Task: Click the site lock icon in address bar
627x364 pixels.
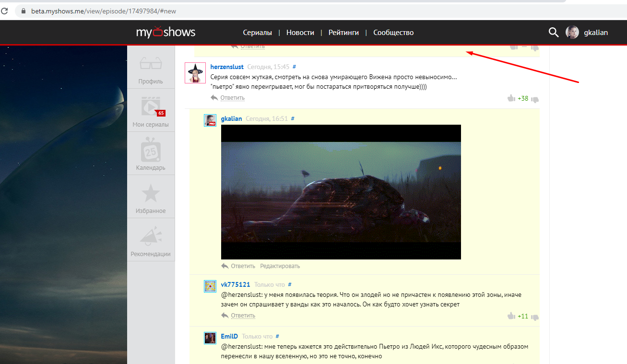Action: (23, 11)
